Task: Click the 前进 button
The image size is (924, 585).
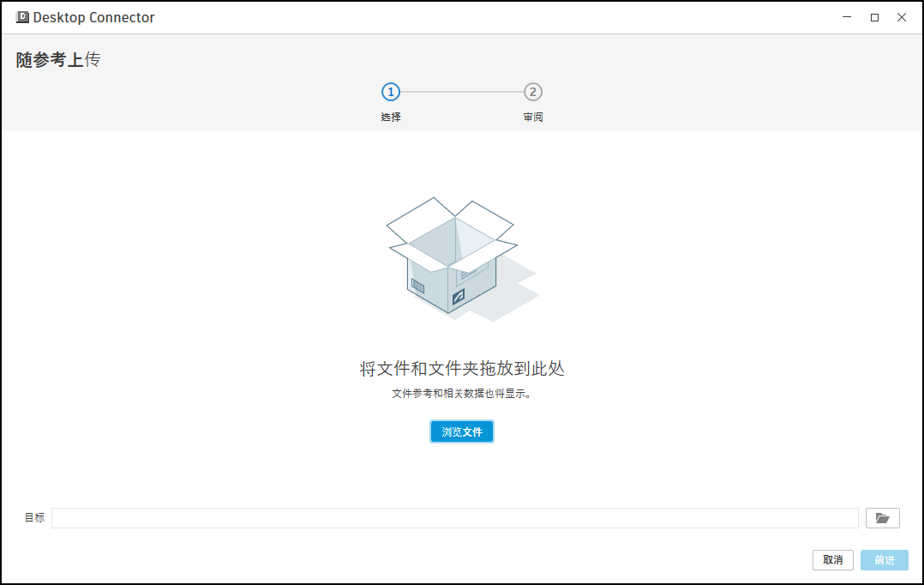Action: (884, 559)
